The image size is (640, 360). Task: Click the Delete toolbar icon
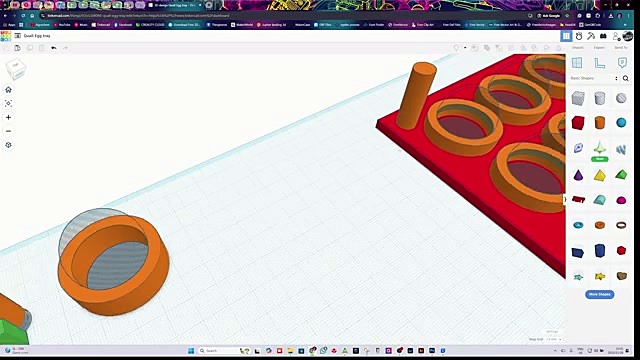tap(42, 48)
